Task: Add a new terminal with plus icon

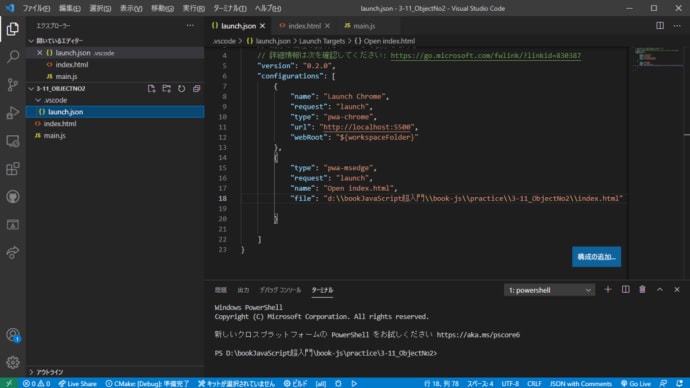Action: pos(608,289)
